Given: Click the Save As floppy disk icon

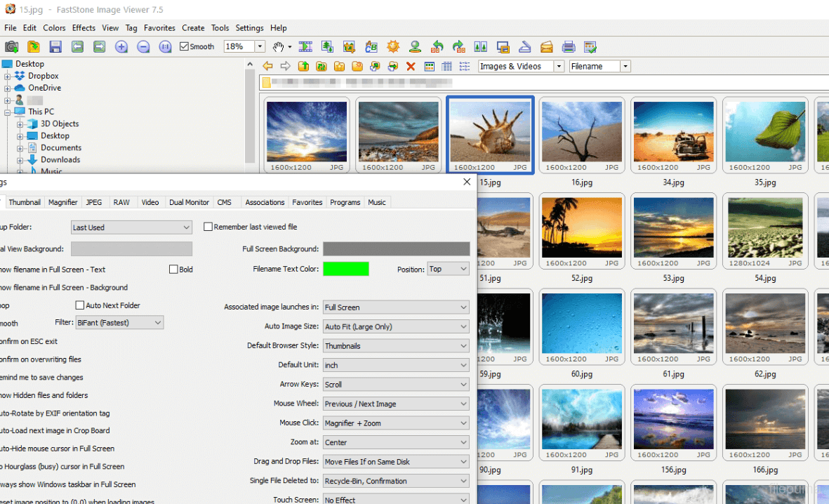Looking at the screenshot, I should pyautogui.click(x=55, y=47).
